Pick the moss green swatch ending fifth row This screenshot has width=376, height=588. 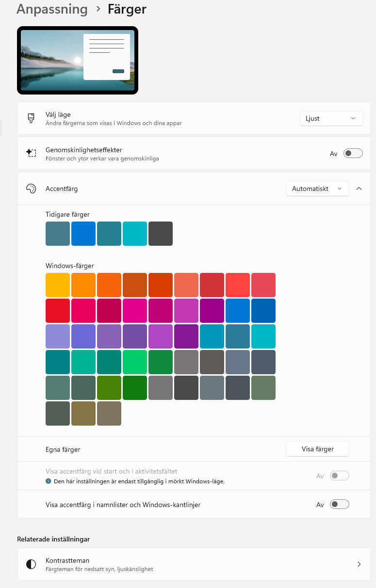(263, 388)
